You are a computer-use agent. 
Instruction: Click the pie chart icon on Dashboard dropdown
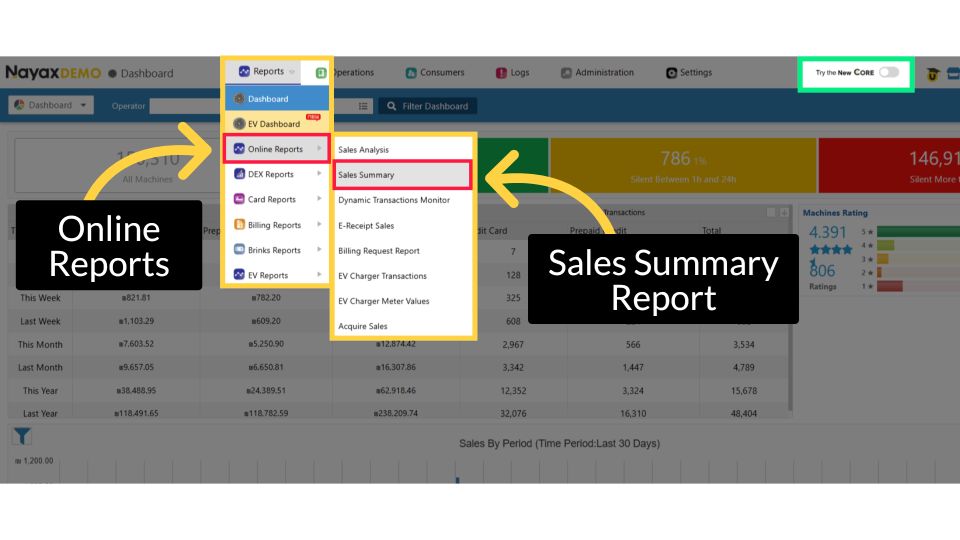point(19,105)
